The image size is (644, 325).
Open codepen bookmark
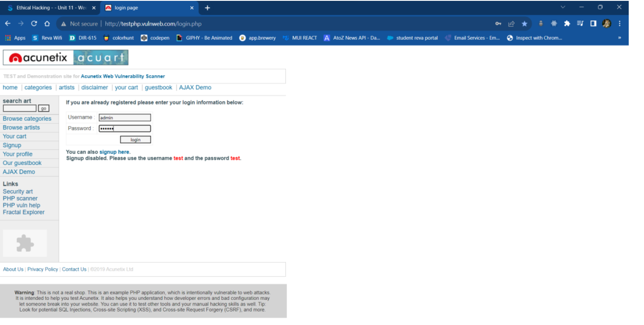(155, 38)
